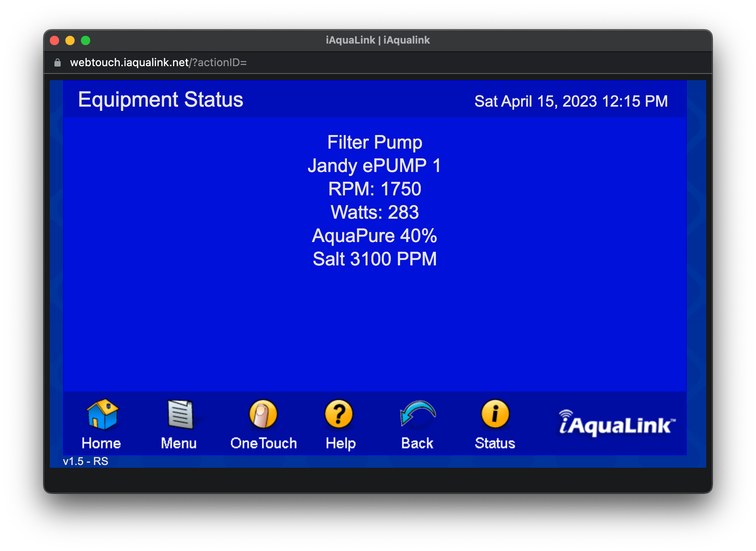This screenshot has height=551, width=756.
Task: Go to the Home screen icon
Action: [x=102, y=415]
